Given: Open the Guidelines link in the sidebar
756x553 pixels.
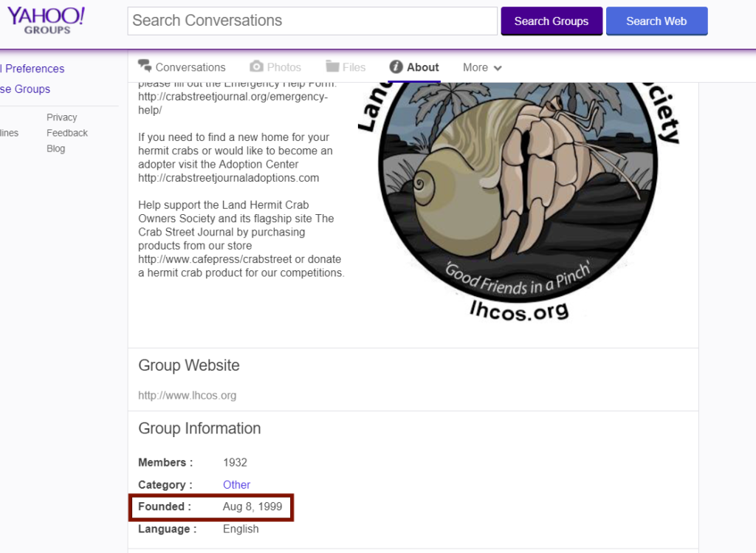Looking at the screenshot, I should click(9, 133).
